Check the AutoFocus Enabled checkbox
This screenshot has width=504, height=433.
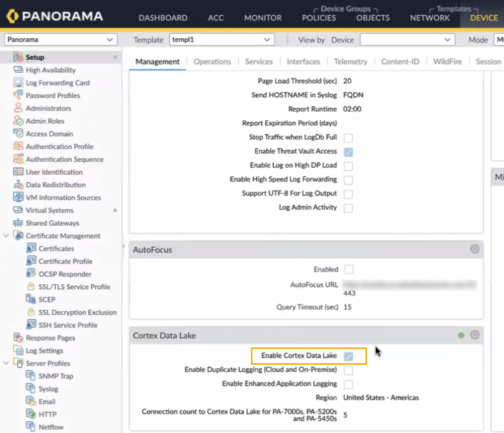(348, 269)
